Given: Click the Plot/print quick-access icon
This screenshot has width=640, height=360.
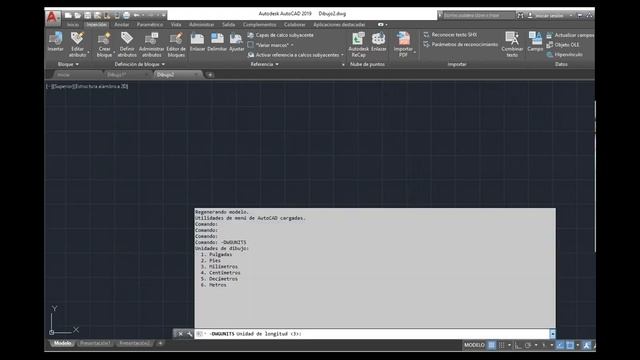Looking at the screenshot, I should 127,16.
